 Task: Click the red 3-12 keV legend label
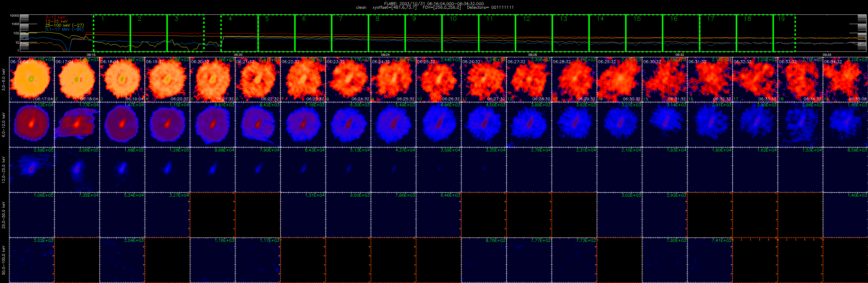tap(55, 17)
